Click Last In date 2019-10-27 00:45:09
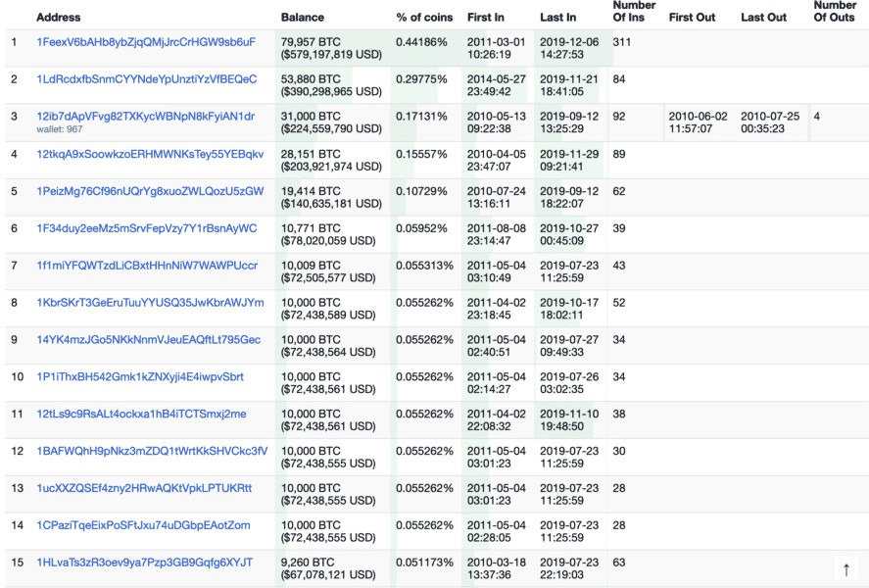Image resolution: width=869 pixels, height=588 pixels. tap(569, 234)
